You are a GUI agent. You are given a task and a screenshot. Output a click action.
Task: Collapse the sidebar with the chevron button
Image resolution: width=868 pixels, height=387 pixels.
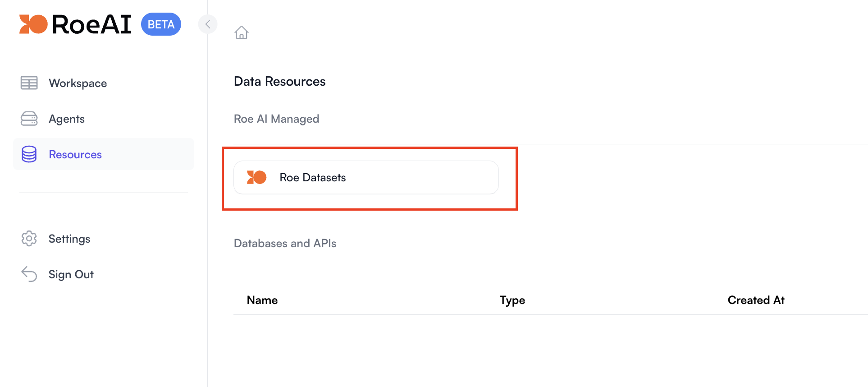208,24
